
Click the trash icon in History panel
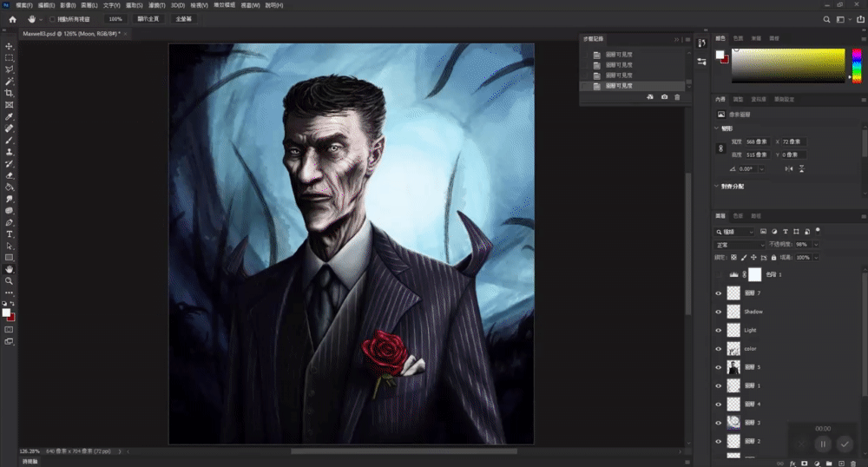point(677,97)
